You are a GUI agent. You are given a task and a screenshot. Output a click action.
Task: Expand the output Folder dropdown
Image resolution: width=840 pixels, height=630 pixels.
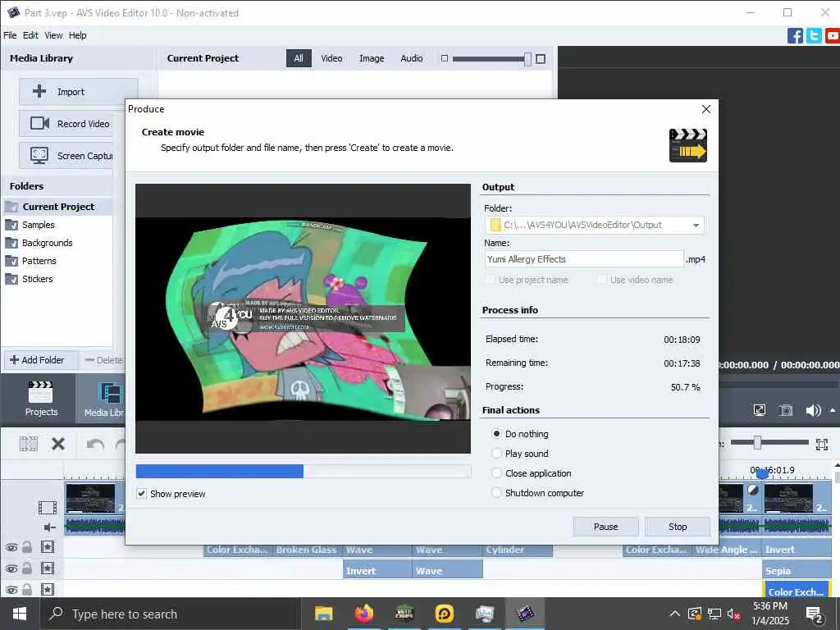tap(696, 226)
